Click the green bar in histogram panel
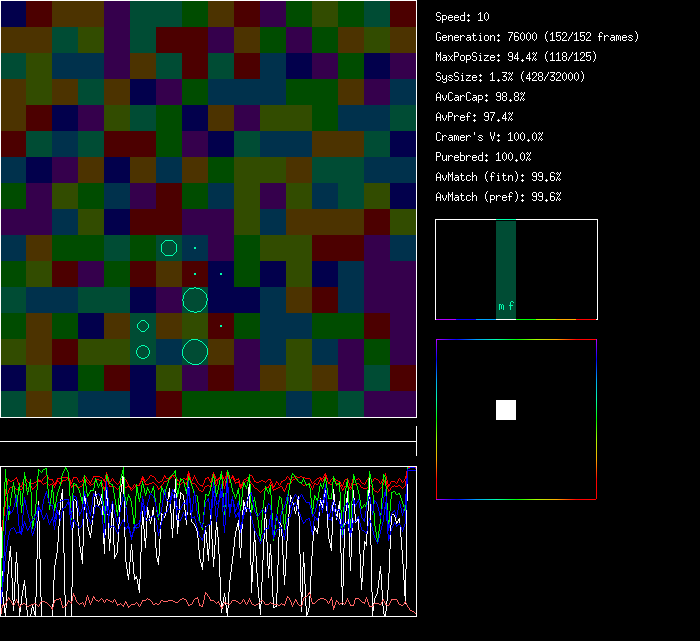This screenshot has width=700, height=641. click(x=506, y=260)
